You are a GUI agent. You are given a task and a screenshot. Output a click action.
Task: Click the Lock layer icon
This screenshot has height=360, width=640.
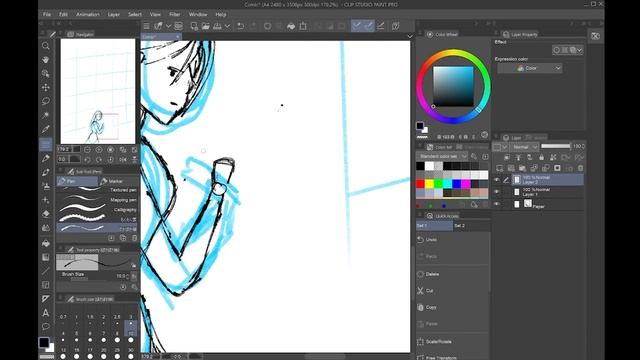(541, 157)
